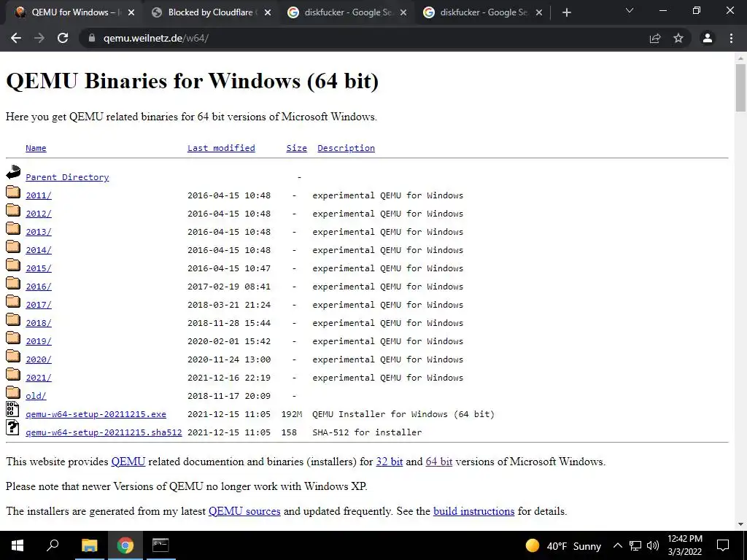This screenshot has width=747, height=560.
Task: Click the padlock site info icon
Action: (x=91, y=38)
